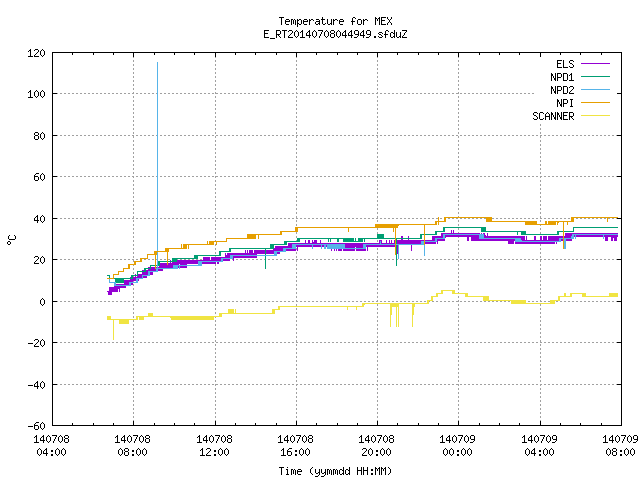
Task: Click the y-axis label 0
Action: tap(42, 302)
